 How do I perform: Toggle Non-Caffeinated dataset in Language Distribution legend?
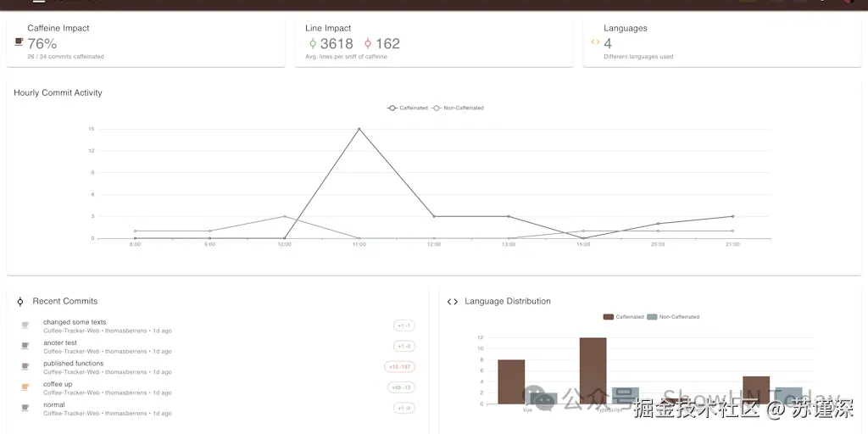(x=673, y=317)
